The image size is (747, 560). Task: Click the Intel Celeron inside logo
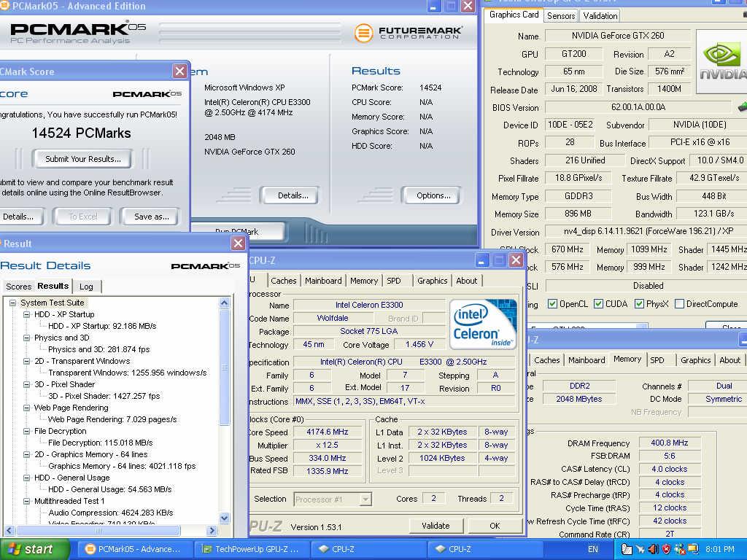(483, 323)
